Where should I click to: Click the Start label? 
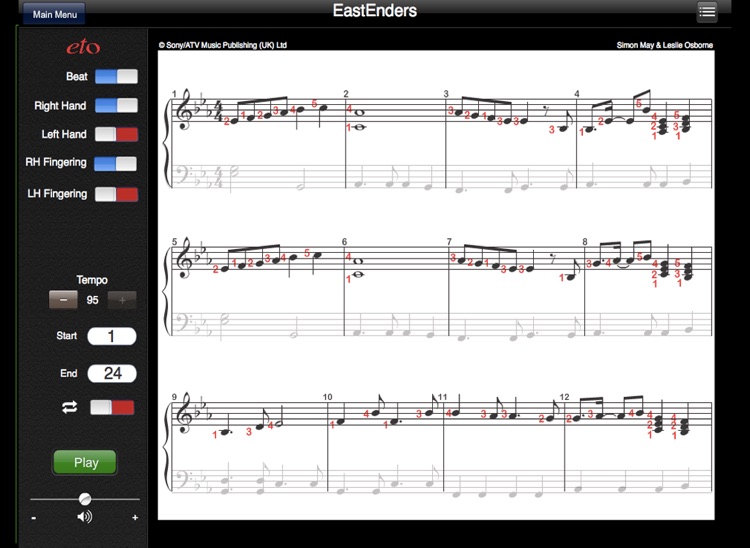click(x=66, y=336)
